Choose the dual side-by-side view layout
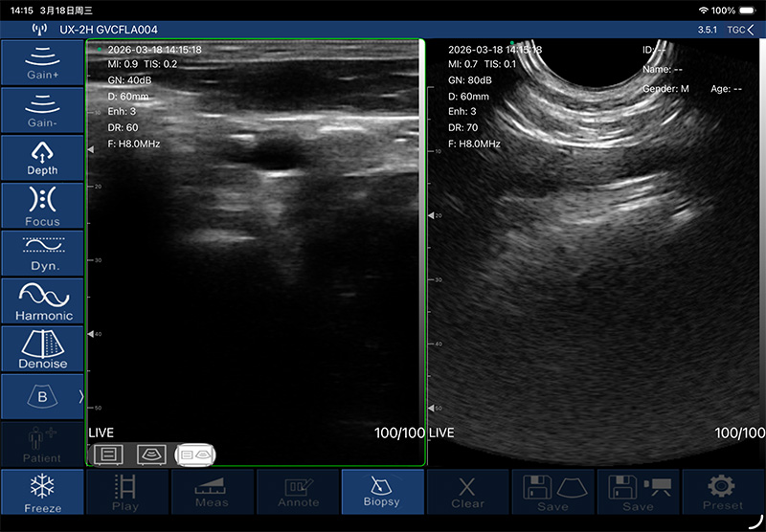 click(x=196, y=454)
